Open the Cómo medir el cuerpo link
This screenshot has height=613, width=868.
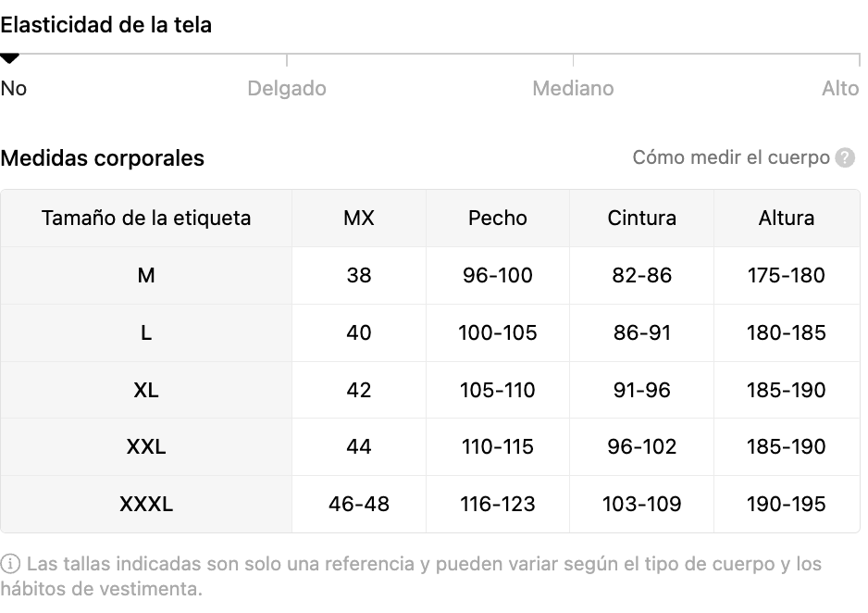pyautogui.click(x=731, y=157)
